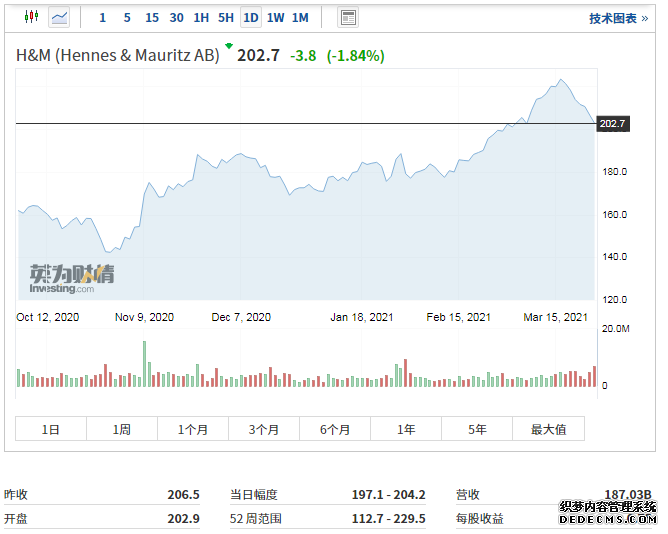Screen dimensions: 668x534
Task: Click the 160.0 price axis label
Action: click(614, 214)
